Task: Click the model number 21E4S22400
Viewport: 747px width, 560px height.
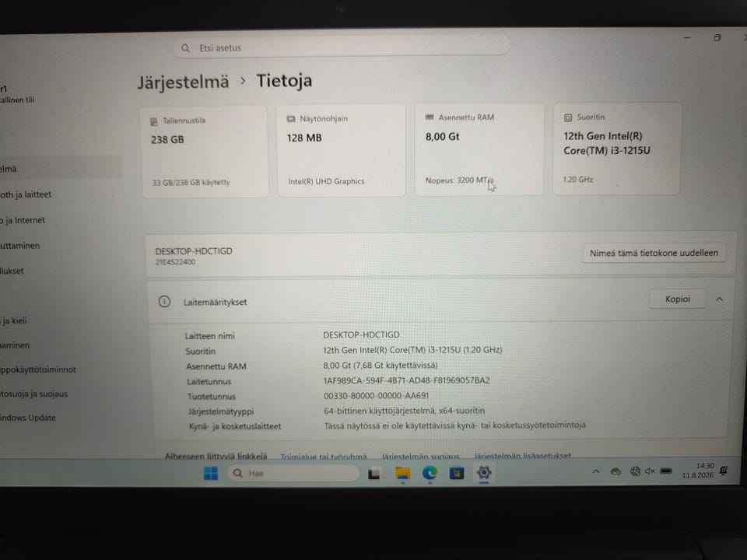Action: coord(175,262)
